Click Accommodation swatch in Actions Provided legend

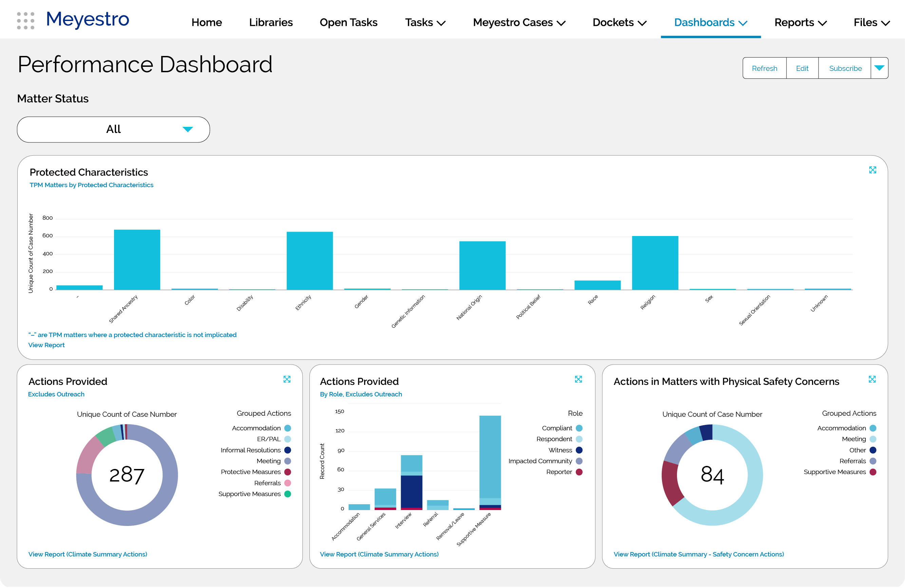point(287,428)
